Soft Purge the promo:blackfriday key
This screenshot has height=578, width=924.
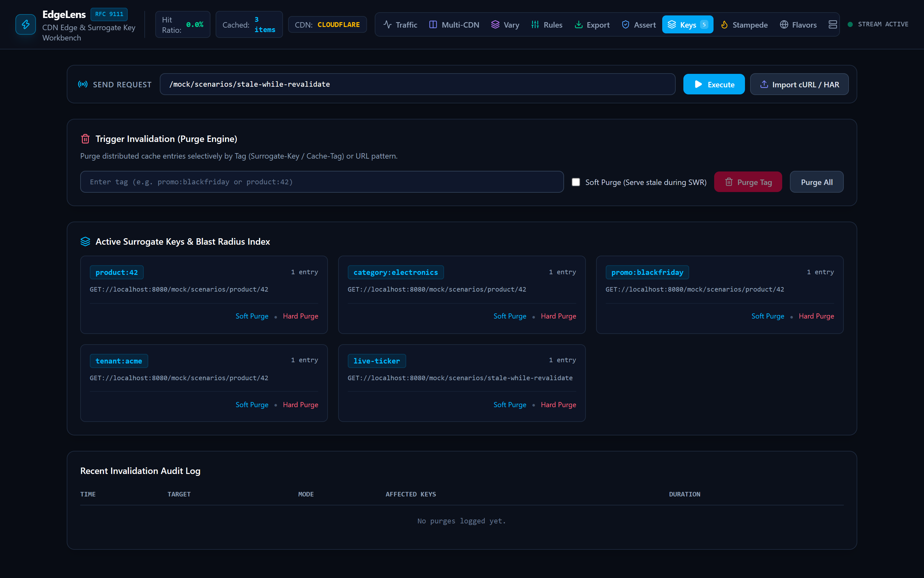point(768,316)
